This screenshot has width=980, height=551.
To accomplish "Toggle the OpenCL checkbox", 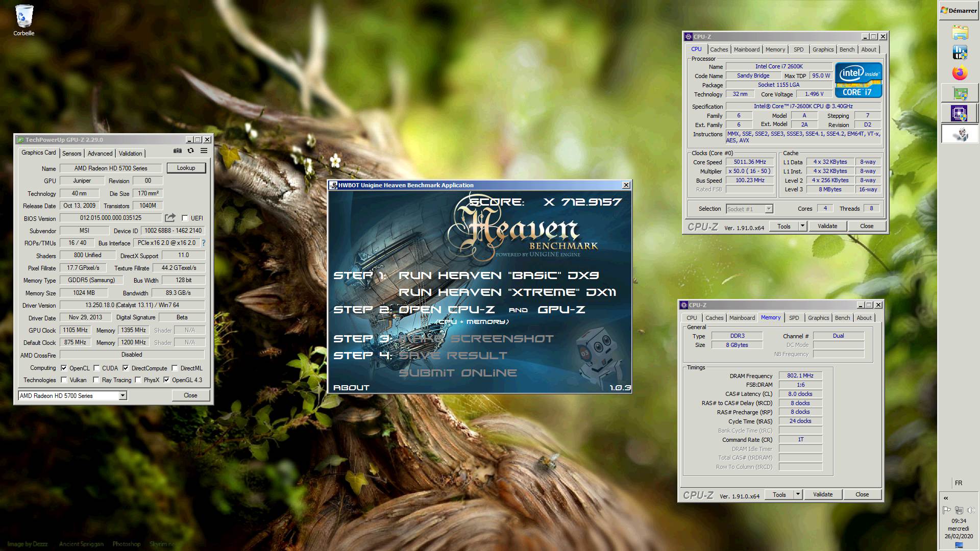I will pyautogui.click(x=64, y=368).
